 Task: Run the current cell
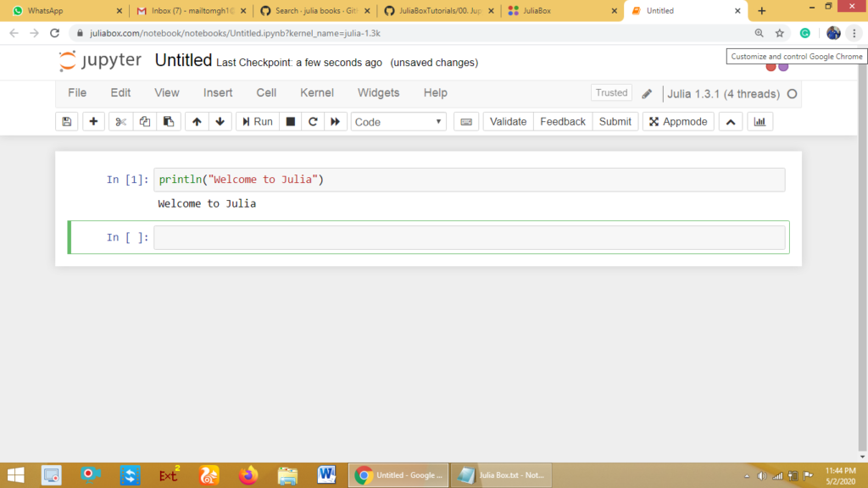pos(258,122)
